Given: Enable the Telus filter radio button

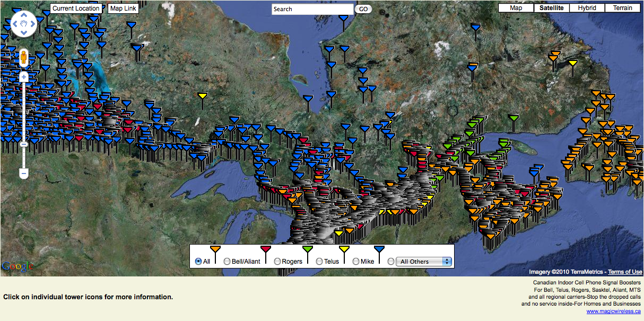Looking at the screenshot, I should pyautogui.click(x=318, y=261).
